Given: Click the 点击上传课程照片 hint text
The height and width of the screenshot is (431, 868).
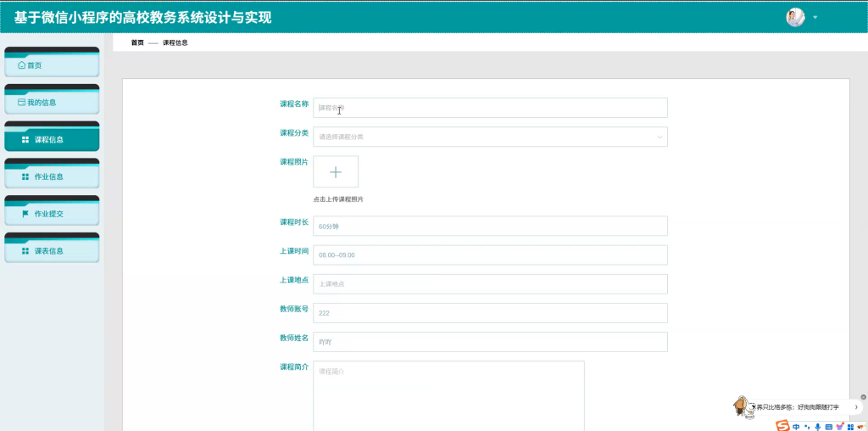Looking at the screenshot, I should click(338, 199).
